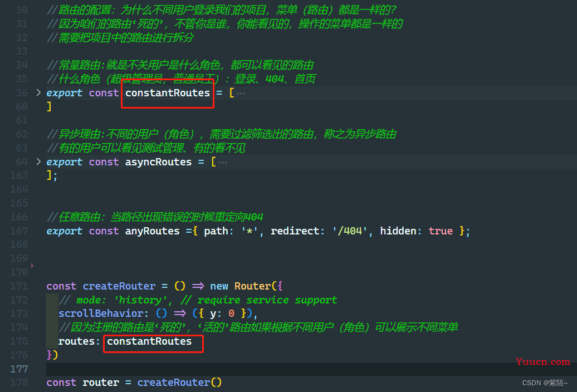This screenshot has width=577, height=392.
Task: Click the comment on line 34 about constant routes
Action: [180, 65]
